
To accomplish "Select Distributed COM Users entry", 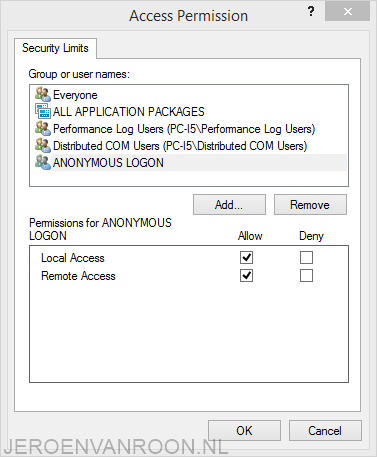I will pyautogui.click(x=180, y=146).
